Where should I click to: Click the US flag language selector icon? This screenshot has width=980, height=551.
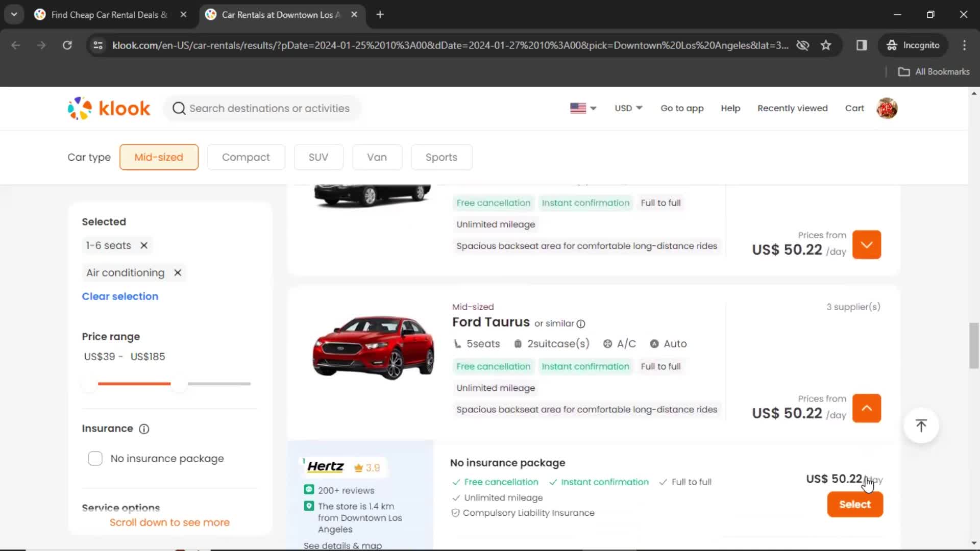pyautogui.click(x=577, y=108)
